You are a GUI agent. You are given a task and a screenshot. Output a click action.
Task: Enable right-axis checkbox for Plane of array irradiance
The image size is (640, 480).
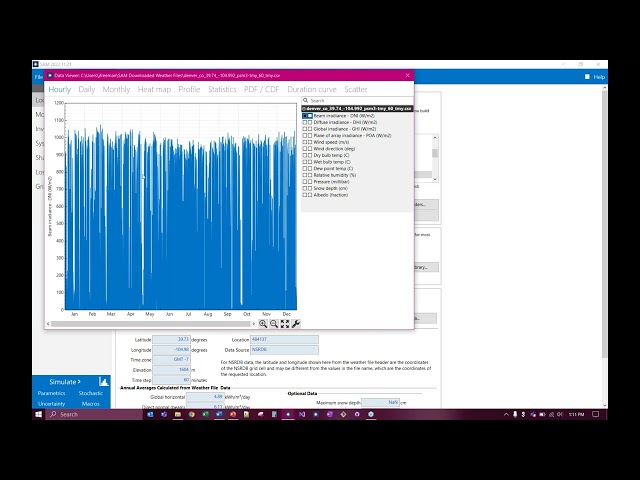[310, 136]
